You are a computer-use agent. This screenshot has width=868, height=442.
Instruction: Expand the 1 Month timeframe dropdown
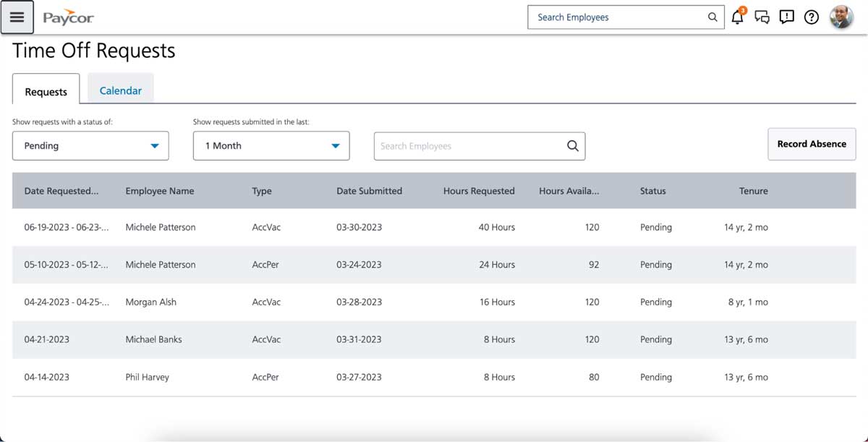tap(271, 145)
